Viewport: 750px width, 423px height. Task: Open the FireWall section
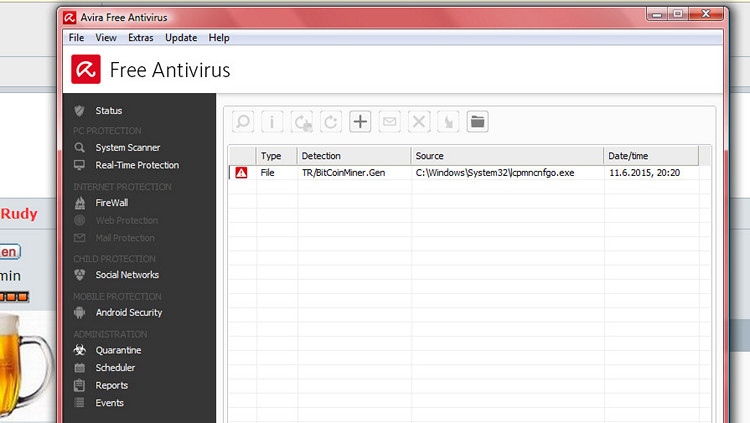pyautogui.click(x=111, y=202)
